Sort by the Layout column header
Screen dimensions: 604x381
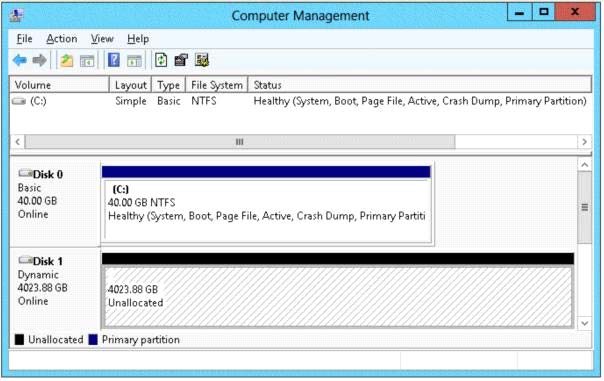pyautogui.click(x=131, y=85)
